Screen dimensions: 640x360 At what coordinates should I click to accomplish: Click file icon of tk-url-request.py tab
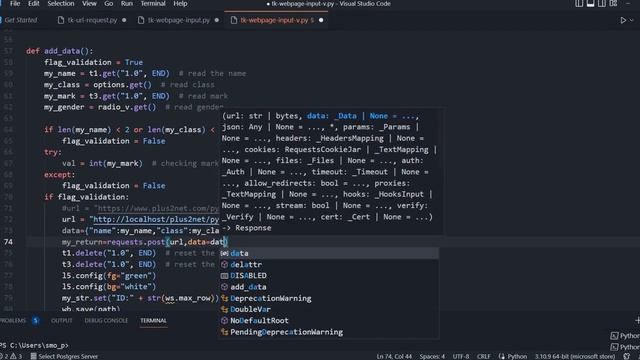[x=61, y=20]
